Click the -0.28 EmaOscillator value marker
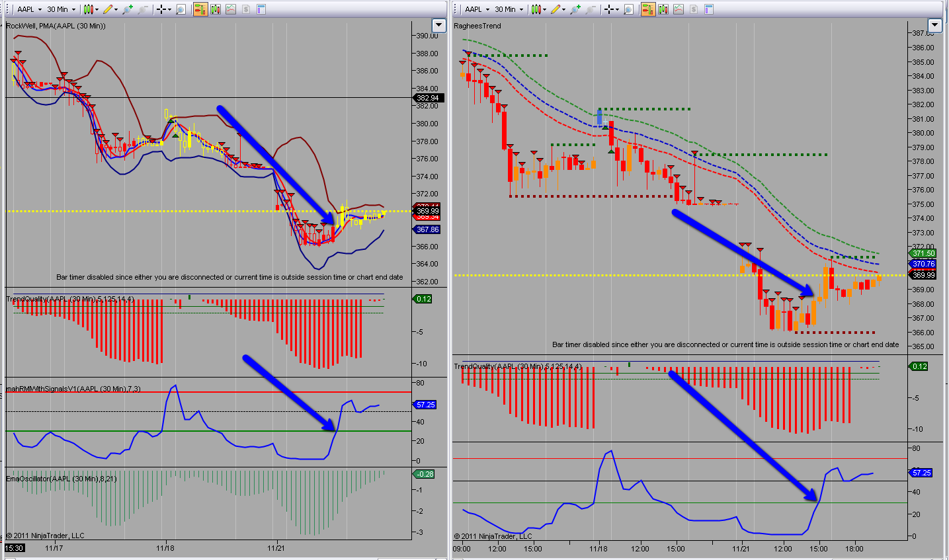949x560 pixels. click(x=425, y=474)
